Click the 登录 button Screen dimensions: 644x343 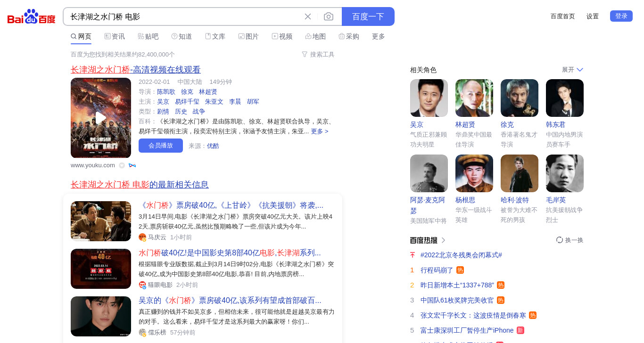621,16
